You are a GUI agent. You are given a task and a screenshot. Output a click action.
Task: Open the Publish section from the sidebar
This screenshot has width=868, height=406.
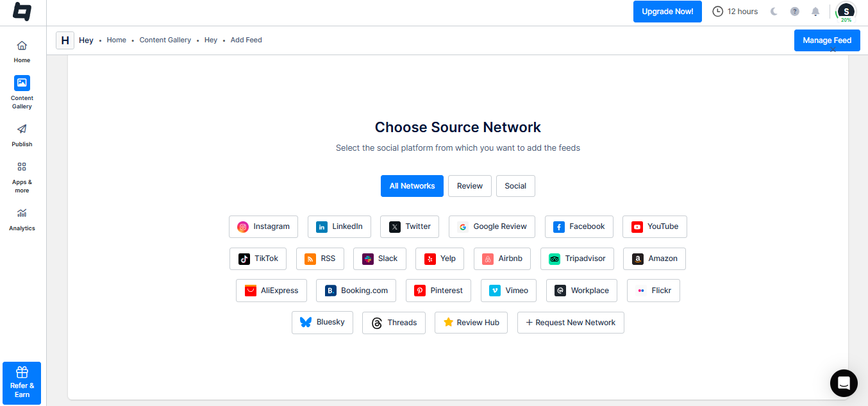coord(21,135)
